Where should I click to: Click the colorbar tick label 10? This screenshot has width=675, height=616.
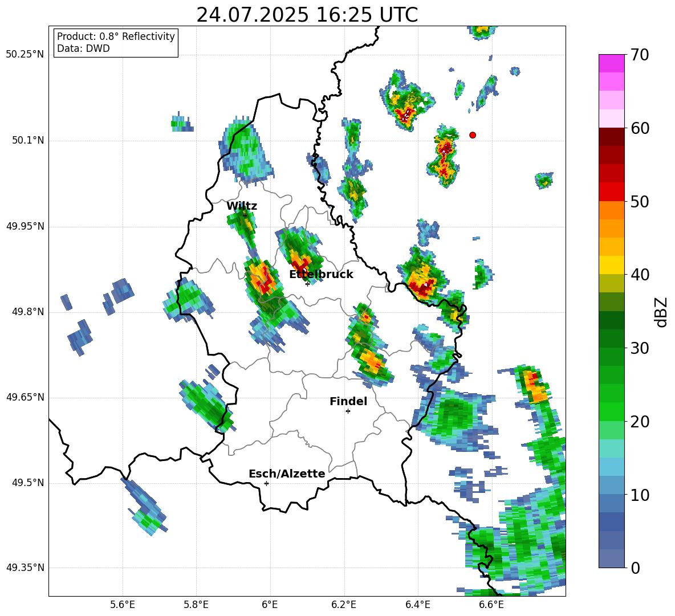(x=640, y=495)
